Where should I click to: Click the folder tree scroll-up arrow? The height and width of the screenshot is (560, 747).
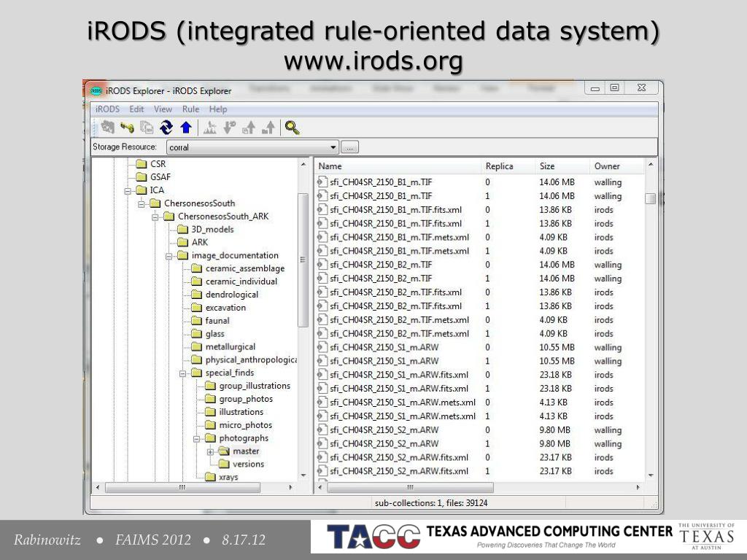point(303,164)
